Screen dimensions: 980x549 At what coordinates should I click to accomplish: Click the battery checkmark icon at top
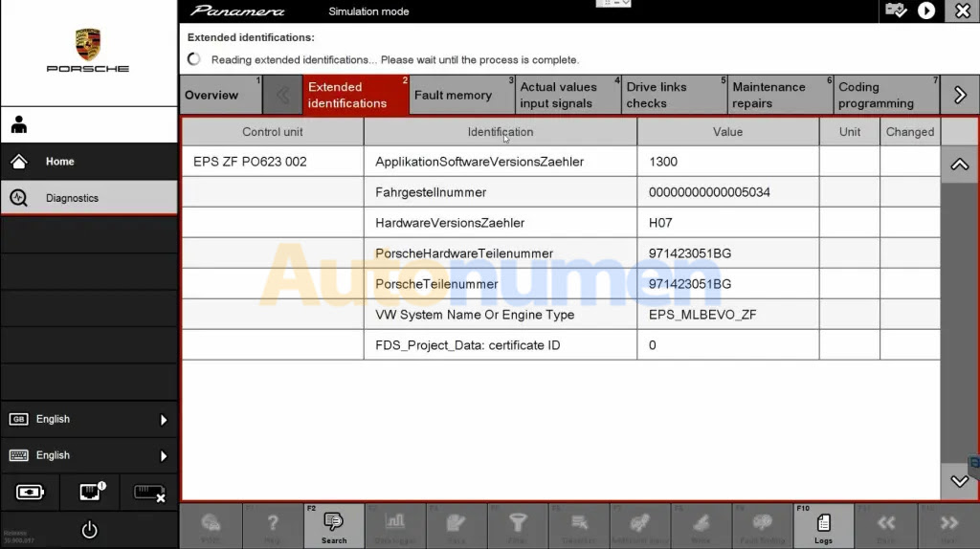click(896, 11)
